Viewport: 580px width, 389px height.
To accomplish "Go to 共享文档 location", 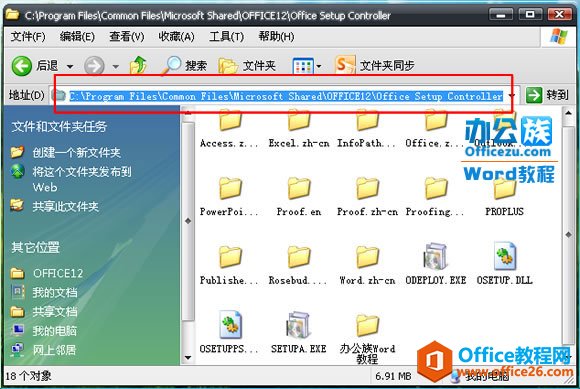I will (x=55, y=312).
